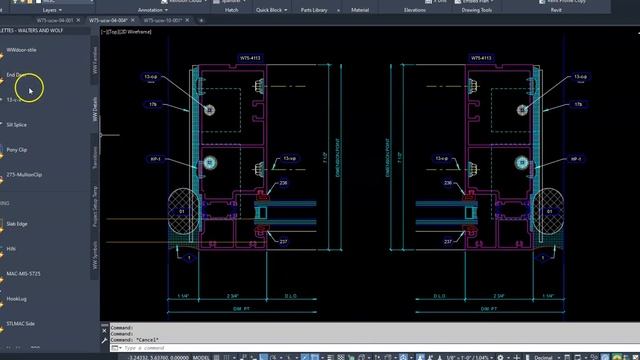Open the annotation scale 1/8" = 1'-0" dropdown
The height and width of the screenshot is (360, 640).
tap(469, 358)
